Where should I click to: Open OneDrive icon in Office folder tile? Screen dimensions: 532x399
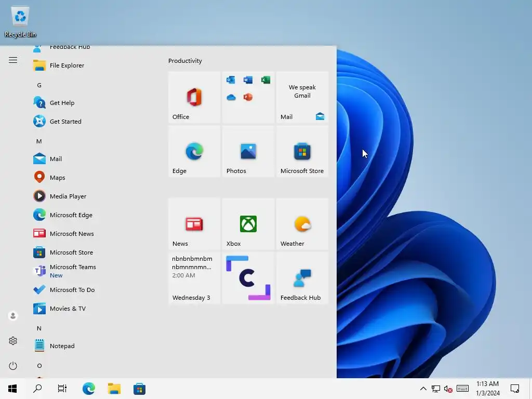pyautogui.click(x=231, y=97)
